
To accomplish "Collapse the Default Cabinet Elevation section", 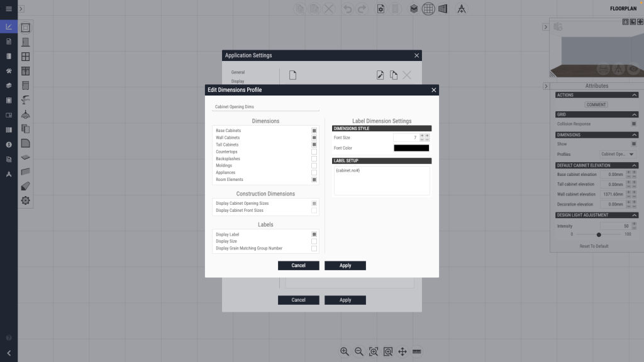I will tap(634, 165).
